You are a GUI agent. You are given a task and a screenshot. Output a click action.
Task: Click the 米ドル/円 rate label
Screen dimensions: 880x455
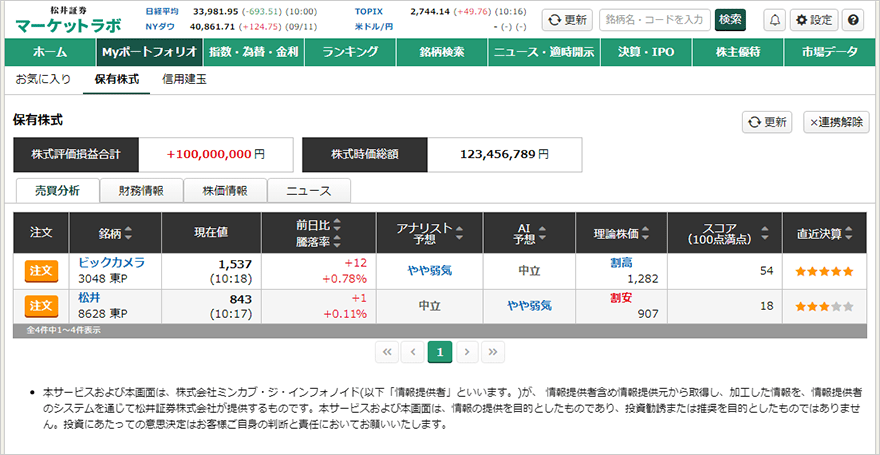tap(374, 26)
